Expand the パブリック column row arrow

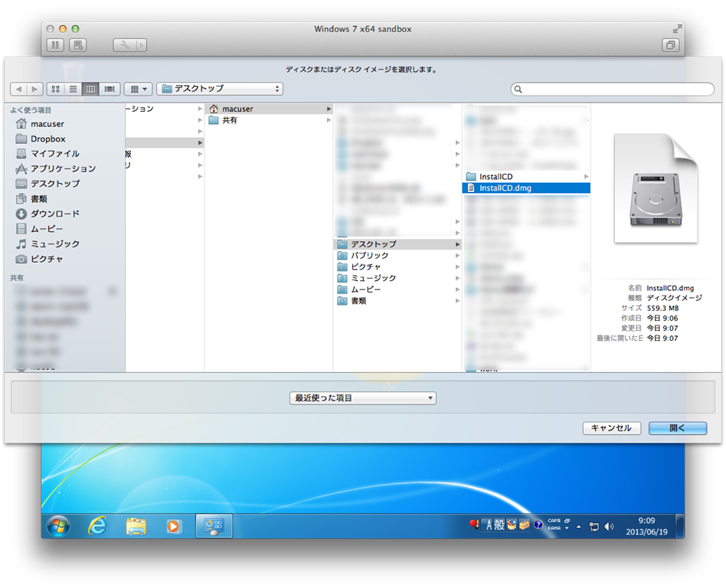pos(457,256)
